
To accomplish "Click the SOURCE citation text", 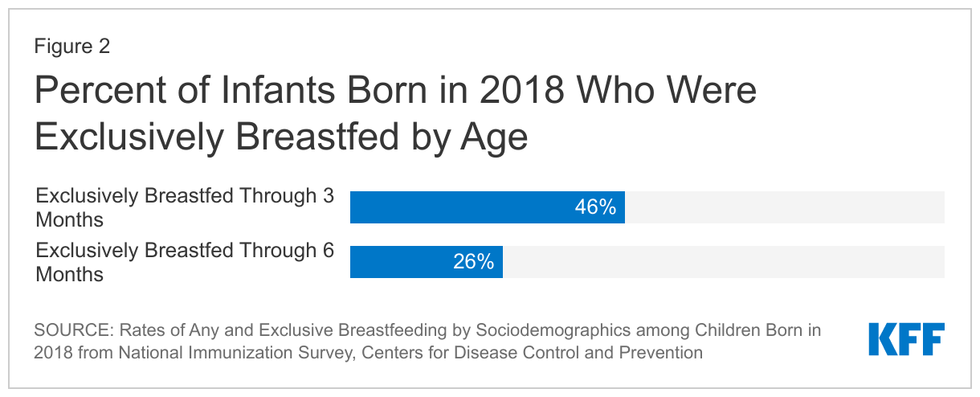I will [x=428, y=342].
